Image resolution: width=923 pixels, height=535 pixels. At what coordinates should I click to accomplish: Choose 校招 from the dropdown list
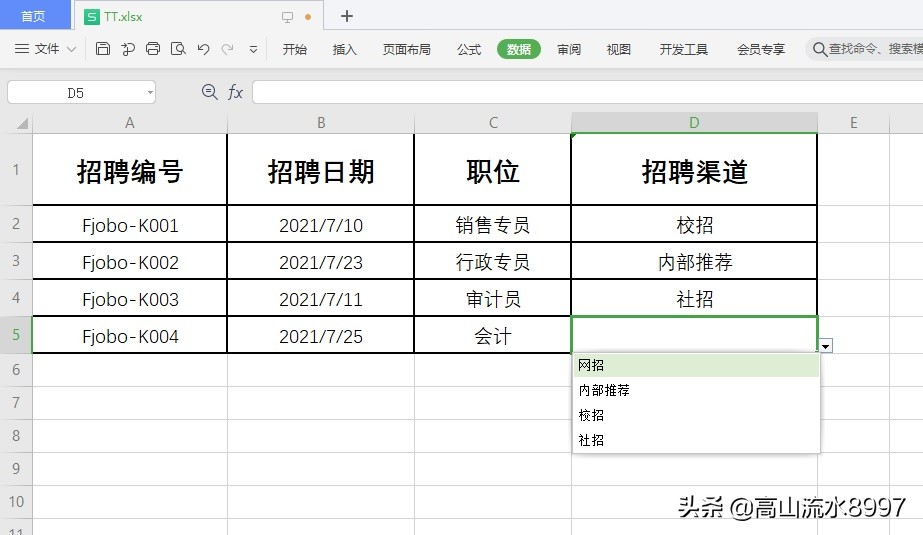click(x=696, y=416)
